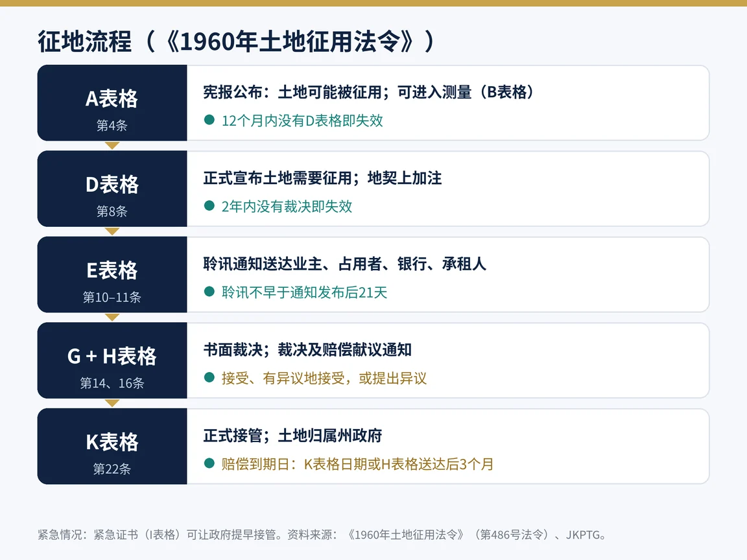Image resolution: width=747 pixels, height=560 pixels.
Task: Select the E表格 step label
Action: pyautogui.click(x=112, y=270)
